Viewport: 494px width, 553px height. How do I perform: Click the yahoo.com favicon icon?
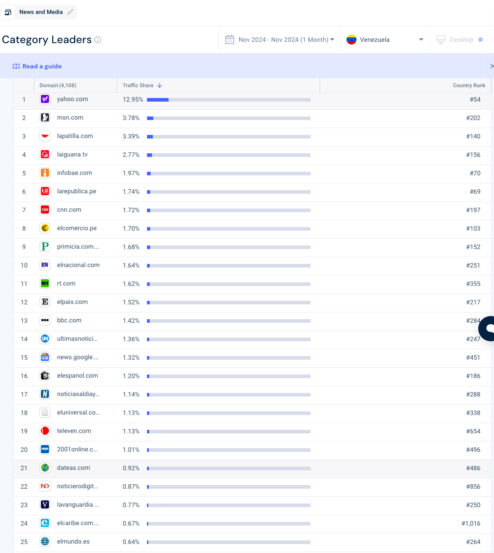pyautogui.click(x=45, y=99)
